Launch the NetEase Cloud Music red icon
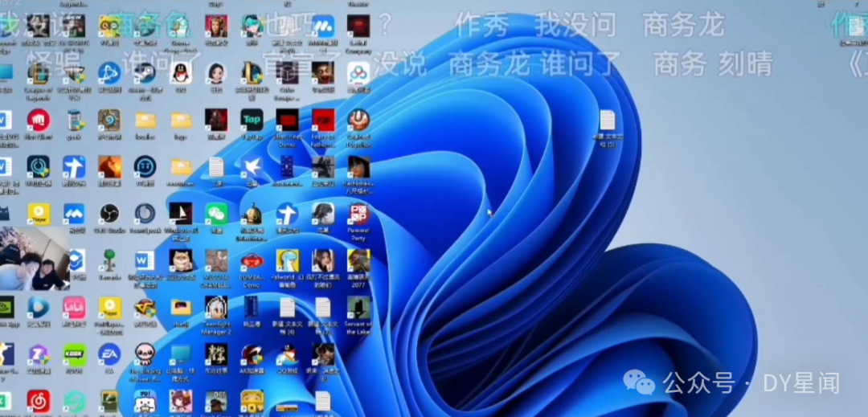 (39, 402)
